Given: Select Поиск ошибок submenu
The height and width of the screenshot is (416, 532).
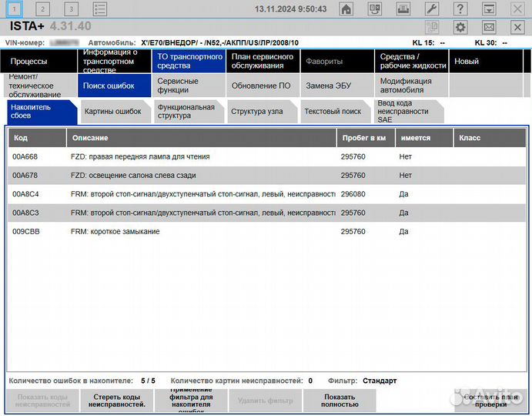Looking at the screenshot, I should click(x=115, y=86).
